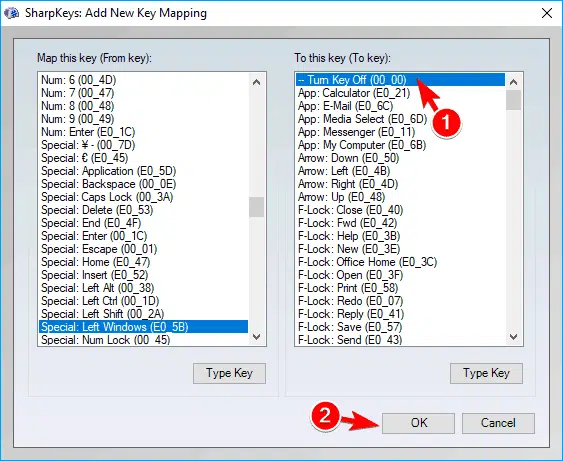Pick Special: Escape (00_01) in From list
The image size is (563, 461).
click(x=143, y=249)
